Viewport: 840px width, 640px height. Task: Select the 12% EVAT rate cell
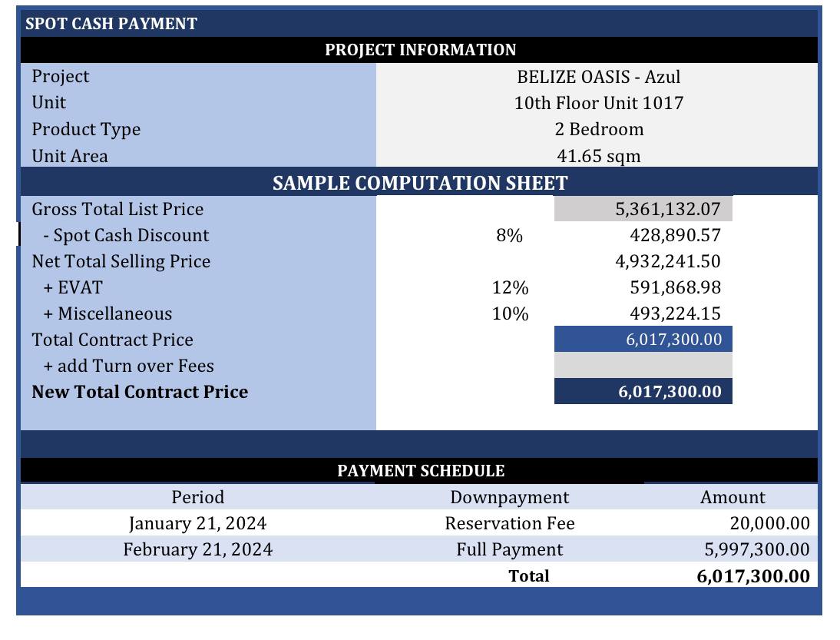(510, 287)
